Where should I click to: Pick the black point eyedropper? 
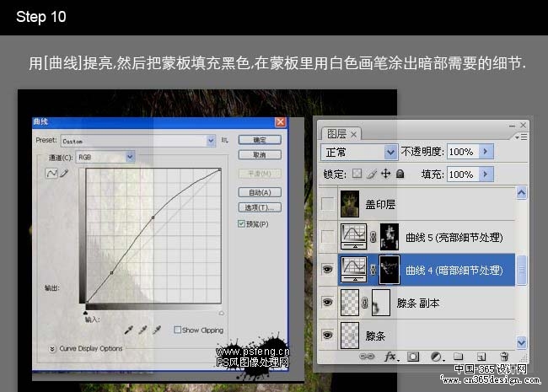point(128,330)
